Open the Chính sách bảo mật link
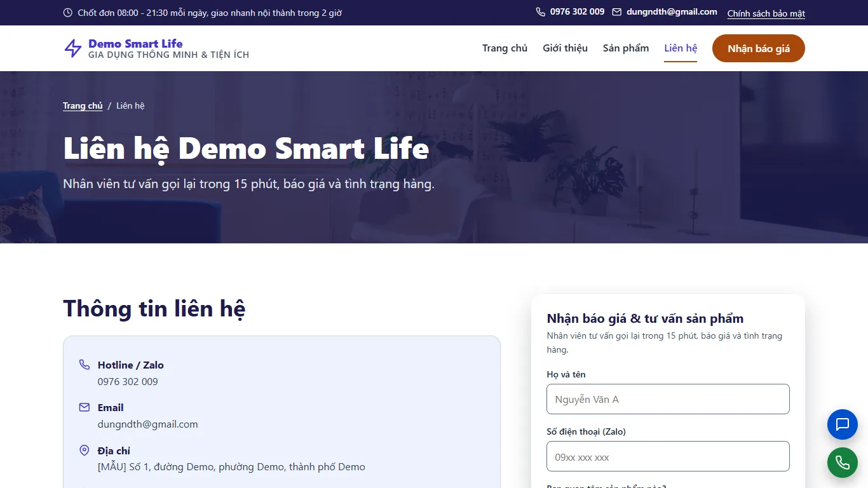Viewport: 868px width, 488px height. [766, 13]
